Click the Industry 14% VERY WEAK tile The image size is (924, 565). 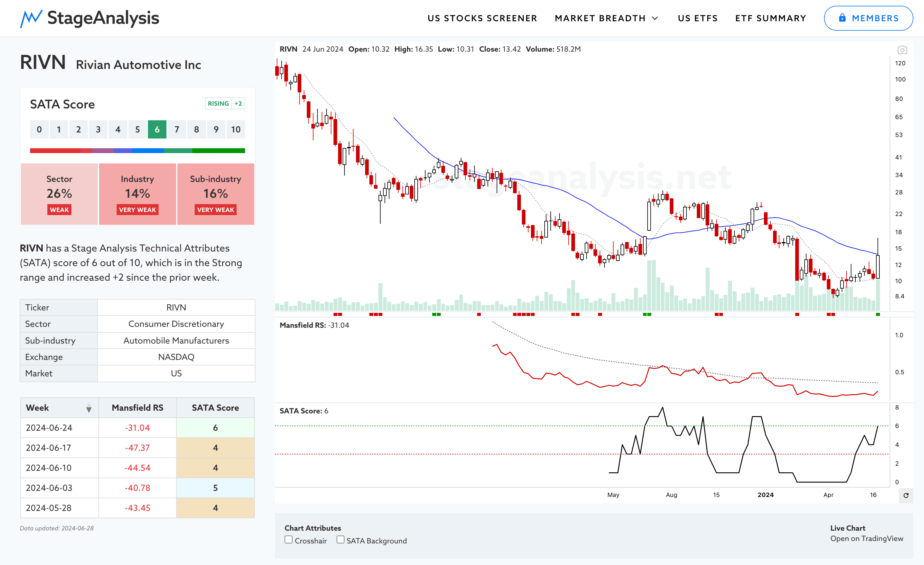point(137,194)
